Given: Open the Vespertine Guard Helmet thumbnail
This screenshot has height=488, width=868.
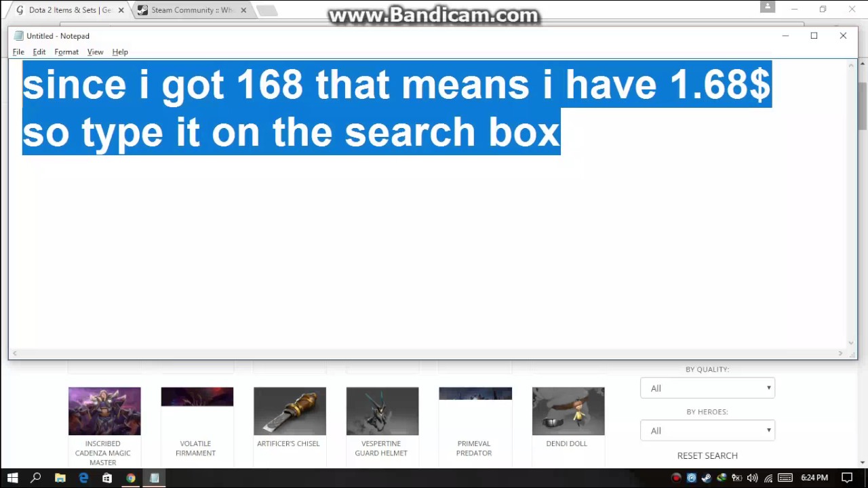Looking at the screenshot, I should pos(382,411).
